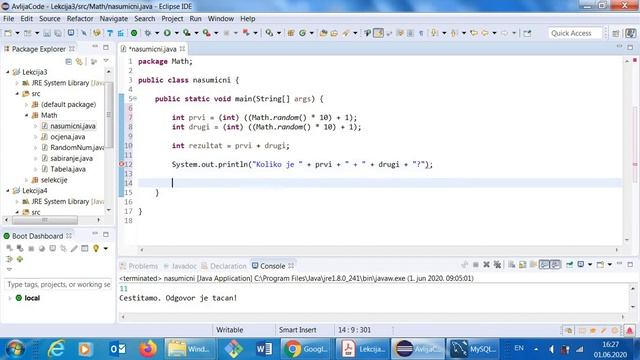Screen dimensions: 640x360
Task: Open the File menu
Action: 9,19
